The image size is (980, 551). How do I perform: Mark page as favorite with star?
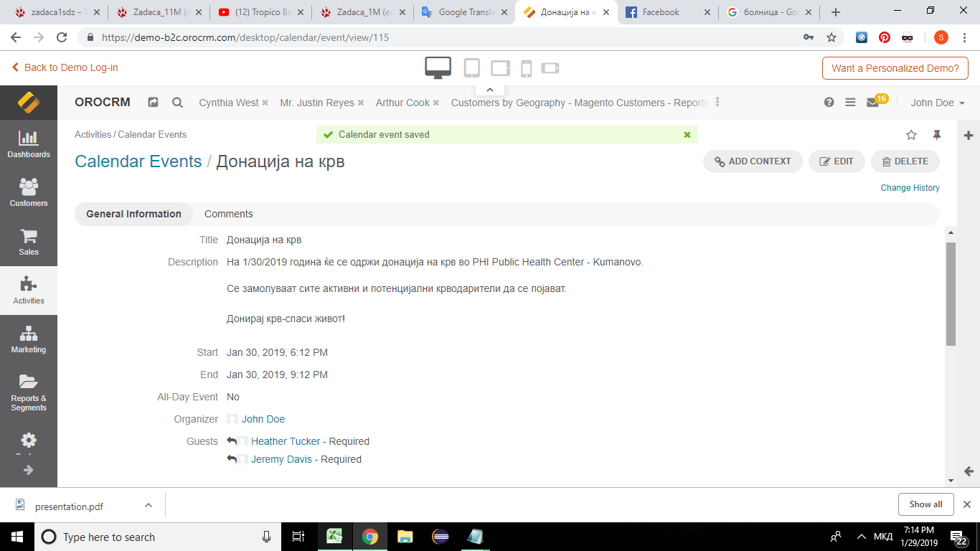coord(911,135)
